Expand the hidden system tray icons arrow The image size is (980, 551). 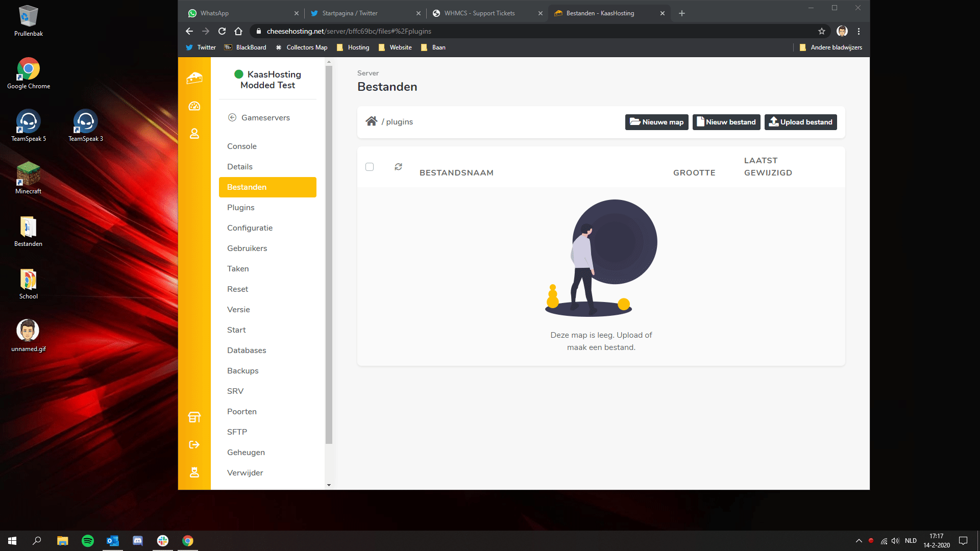tap(859, 541)
